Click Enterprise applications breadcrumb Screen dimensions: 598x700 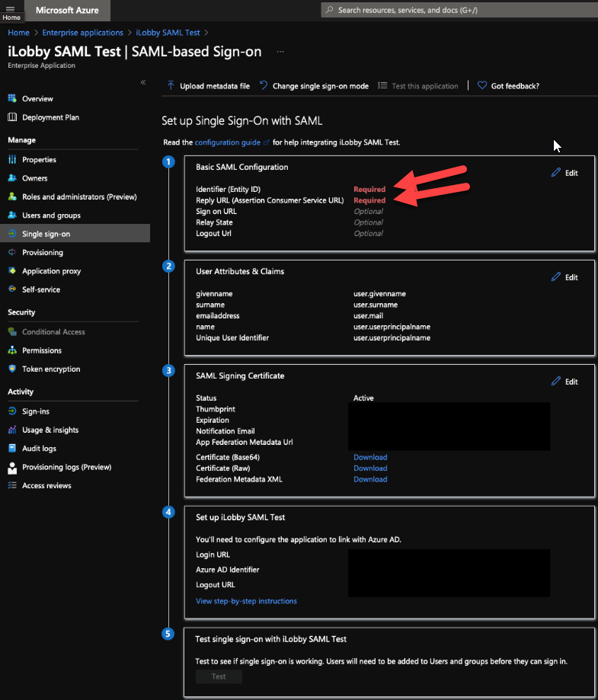[x=82, y=33]
